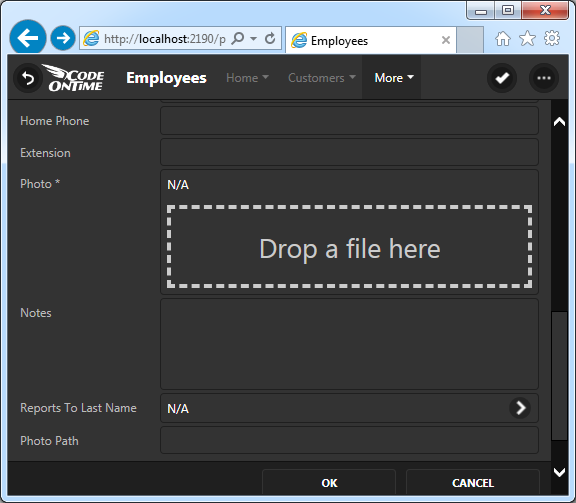
Task: Click the Drop a file here area
Action: (349, 247)
